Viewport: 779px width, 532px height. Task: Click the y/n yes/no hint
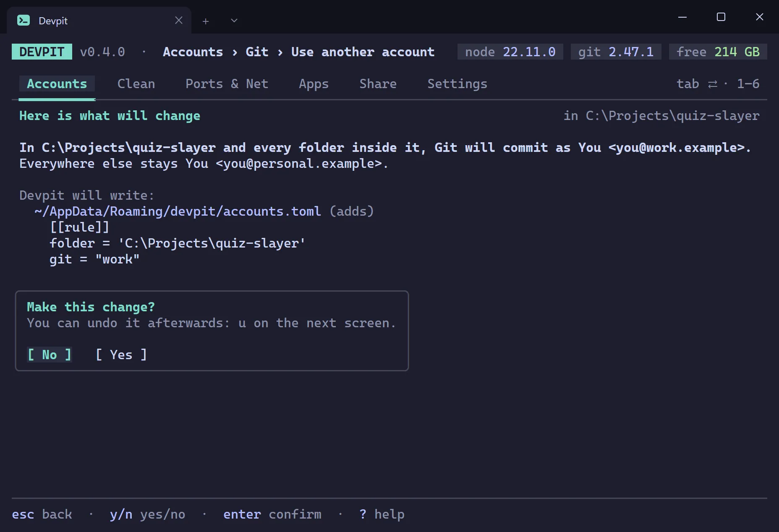pos(147,514)
